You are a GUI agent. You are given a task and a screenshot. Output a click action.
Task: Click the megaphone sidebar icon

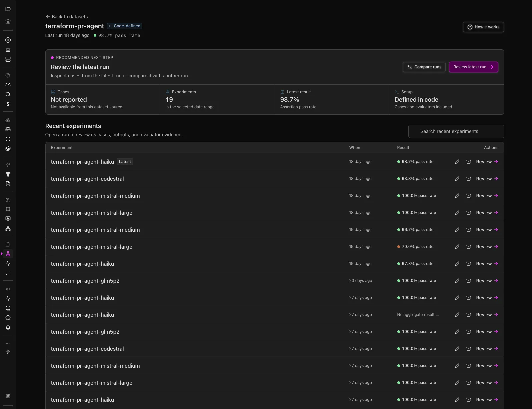pos(8,289)
